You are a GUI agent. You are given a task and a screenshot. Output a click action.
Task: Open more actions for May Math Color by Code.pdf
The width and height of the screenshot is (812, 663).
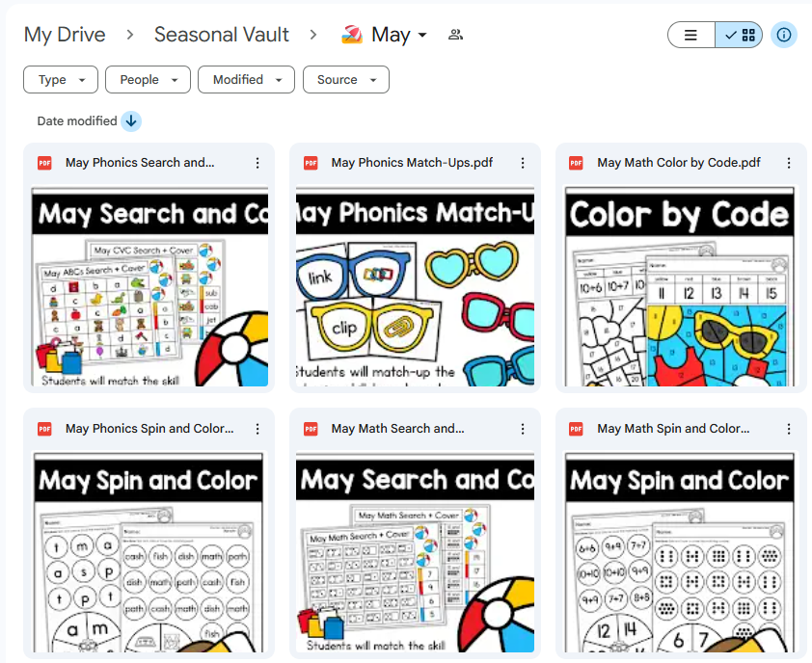789,163
